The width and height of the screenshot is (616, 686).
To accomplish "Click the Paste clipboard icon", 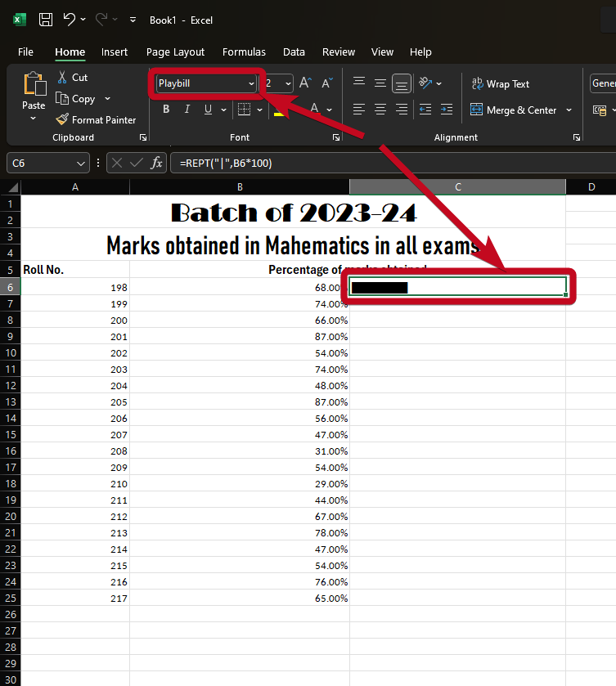I will coord(34,83).
